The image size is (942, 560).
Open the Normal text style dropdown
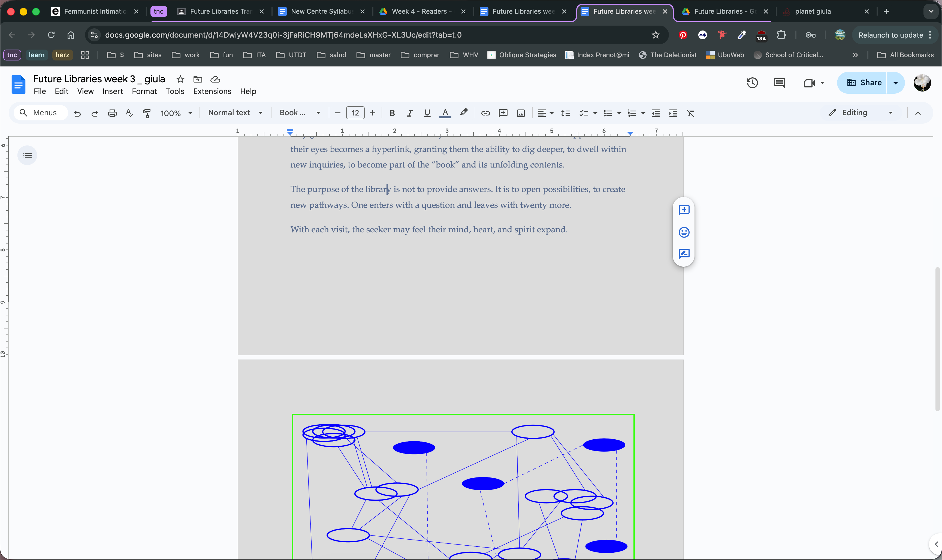tap(235, 113)
